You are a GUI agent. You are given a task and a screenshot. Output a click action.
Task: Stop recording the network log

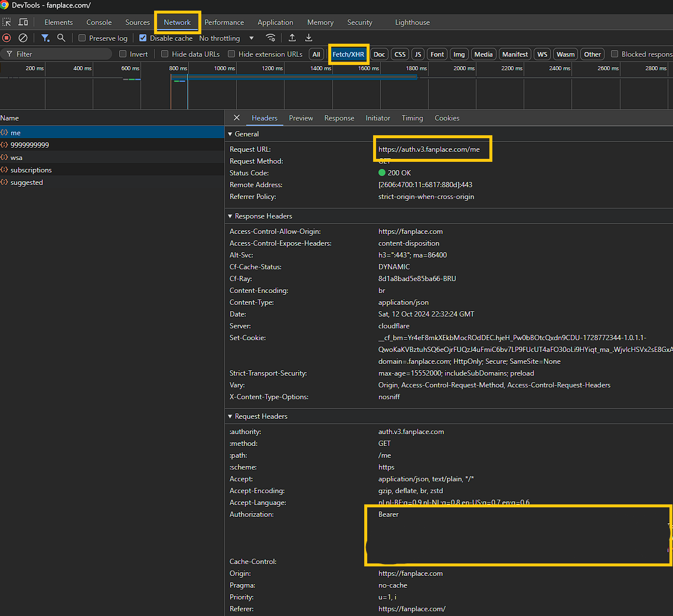pos(6,38)
